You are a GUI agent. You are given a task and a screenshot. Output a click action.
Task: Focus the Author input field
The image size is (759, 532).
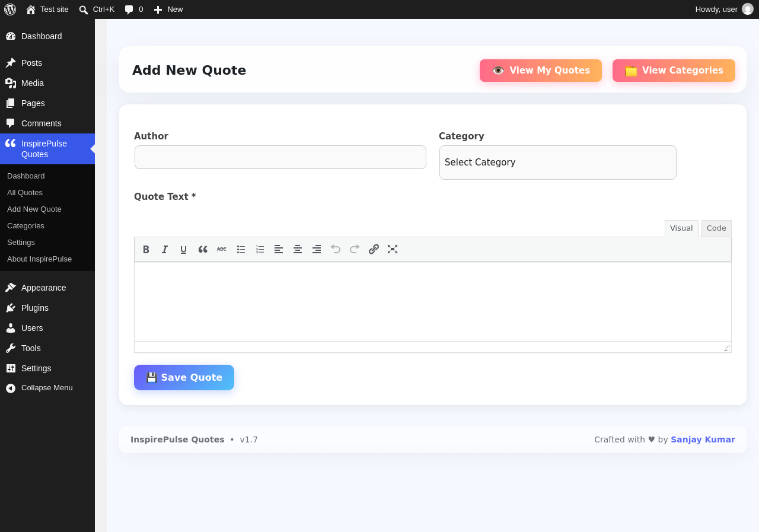point(280,157)
